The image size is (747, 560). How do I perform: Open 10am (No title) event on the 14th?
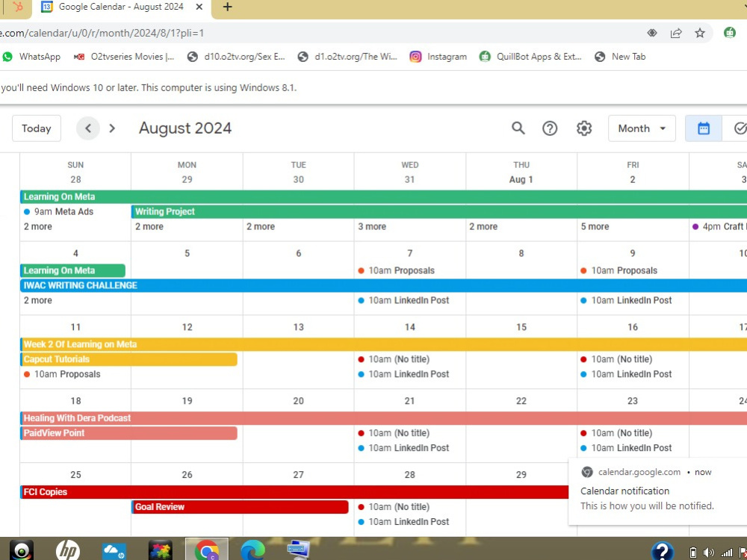[394, 360]
